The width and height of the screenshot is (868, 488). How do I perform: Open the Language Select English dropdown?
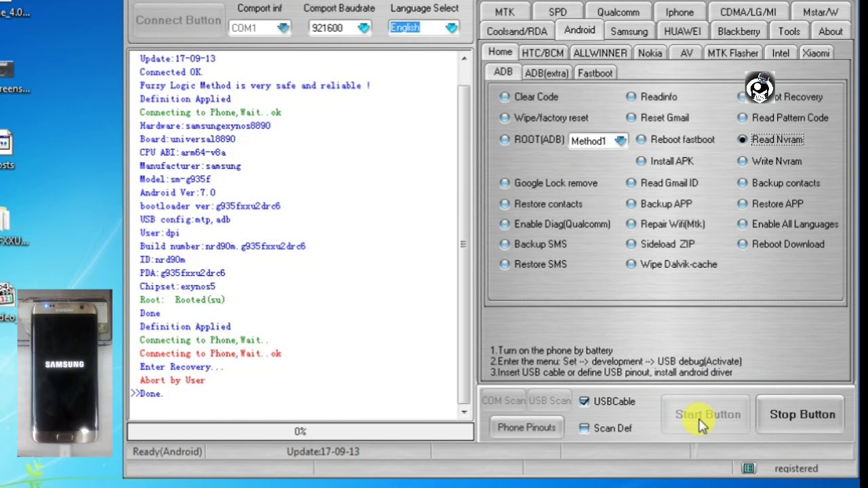click(452, 28)
